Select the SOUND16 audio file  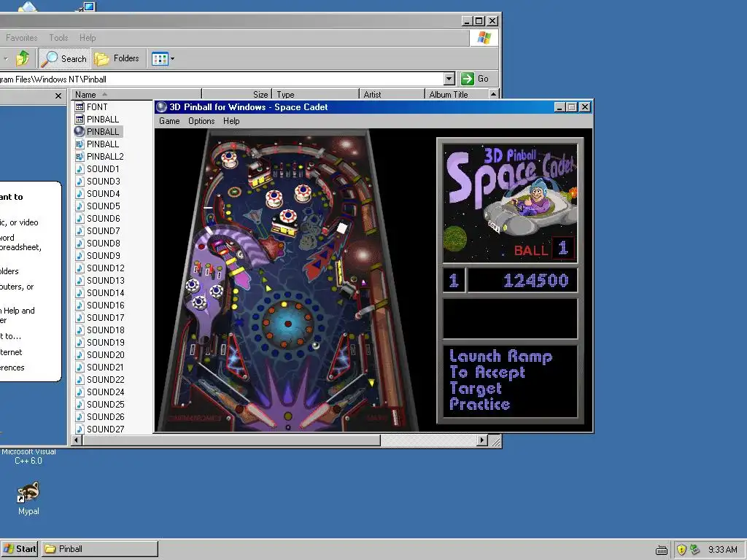coord(100,305)
